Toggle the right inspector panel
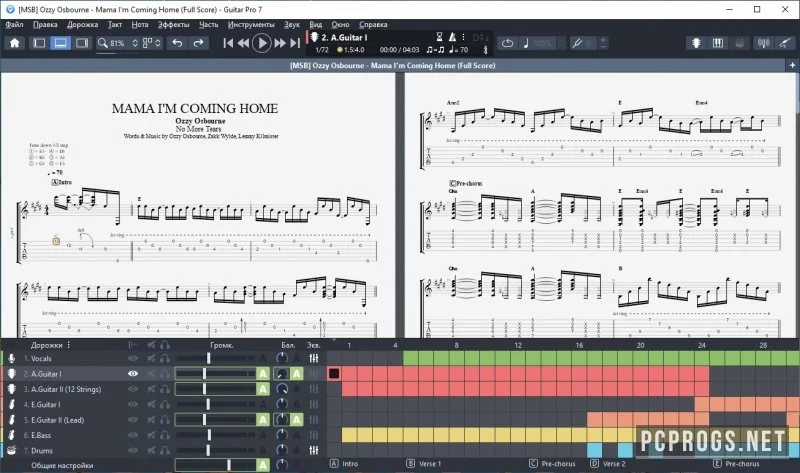The image size is (800, 473). (x=82, y=43)
